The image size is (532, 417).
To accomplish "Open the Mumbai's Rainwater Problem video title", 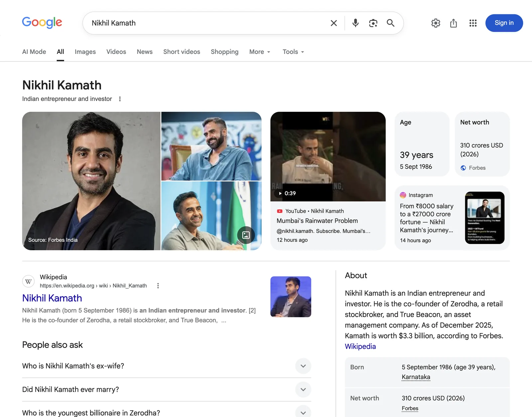I will point(317,221).
